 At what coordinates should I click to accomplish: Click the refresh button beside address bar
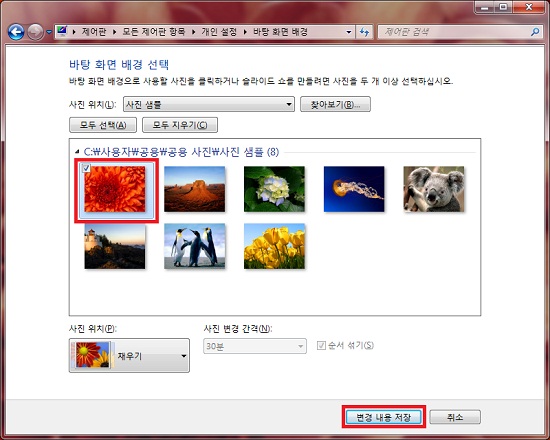(x=364, y=32)
